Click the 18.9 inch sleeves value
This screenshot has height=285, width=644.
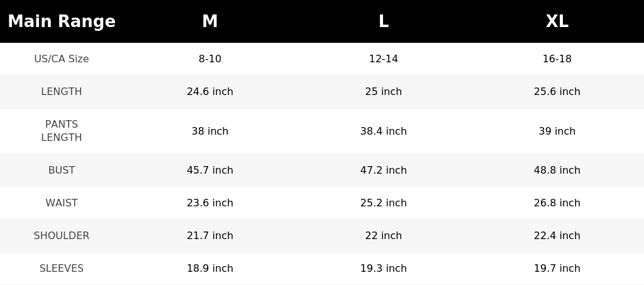pos(210,269)
